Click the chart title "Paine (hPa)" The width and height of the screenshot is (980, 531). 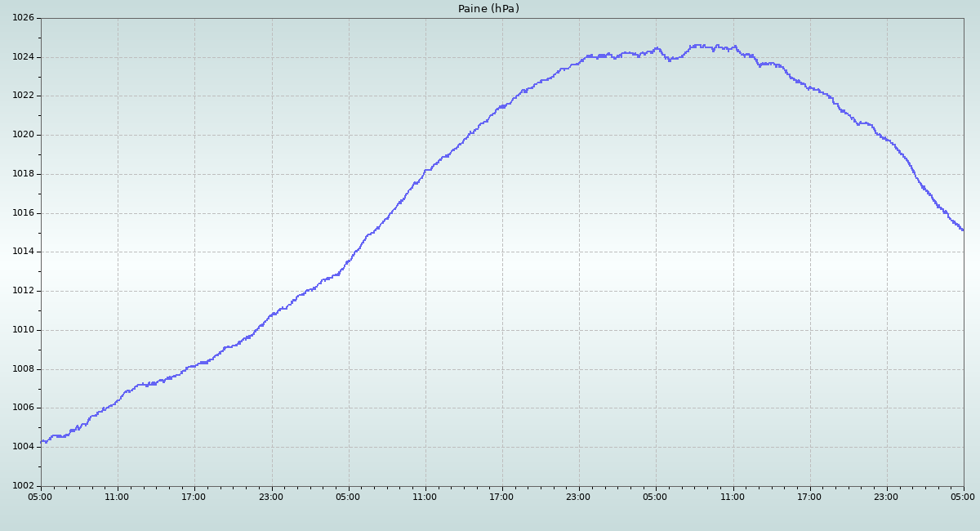click(488, 9)
